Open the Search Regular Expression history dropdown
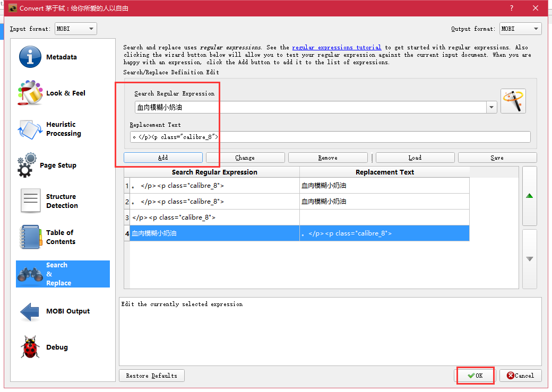Image resolution: width=552 pixels, height=392 pixels. point(491,107)
